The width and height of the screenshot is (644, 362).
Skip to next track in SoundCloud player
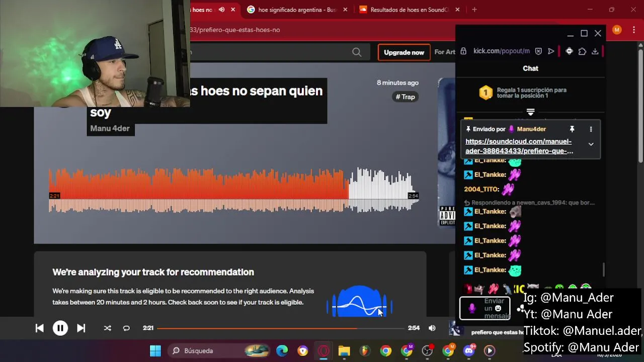pos(81,328)
